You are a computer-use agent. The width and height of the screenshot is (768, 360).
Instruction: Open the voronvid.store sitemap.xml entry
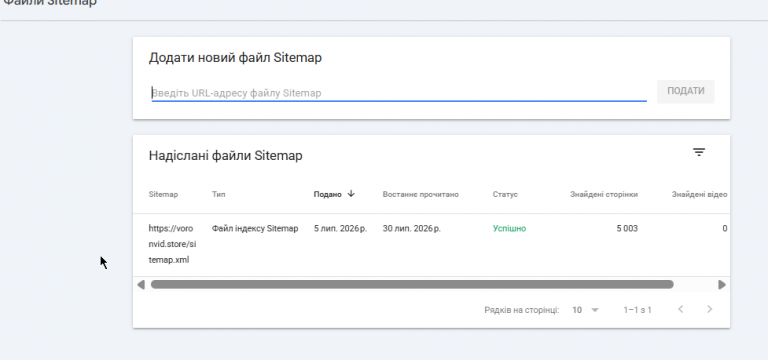tap(170, 244)
